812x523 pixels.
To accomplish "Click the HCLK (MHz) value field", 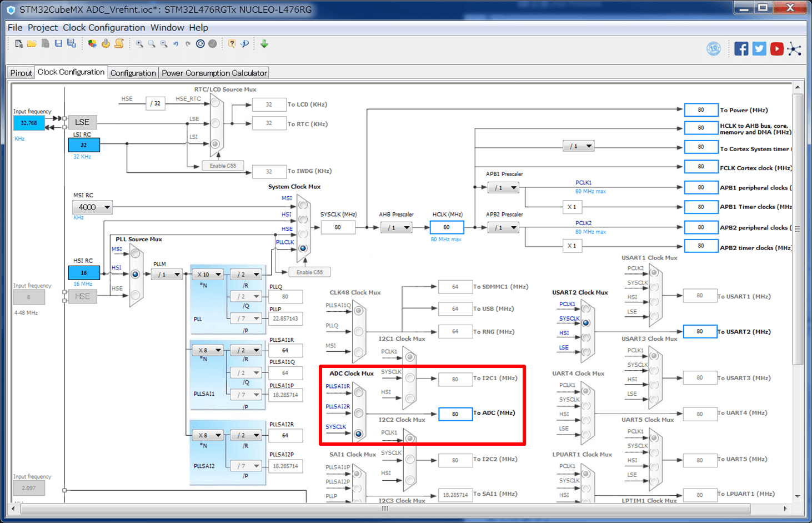I will coord(447,227).
